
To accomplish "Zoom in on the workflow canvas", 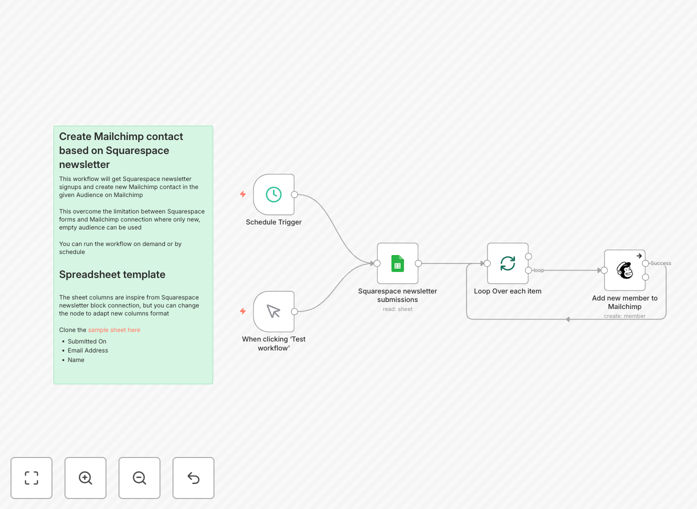I will point(85,478).
